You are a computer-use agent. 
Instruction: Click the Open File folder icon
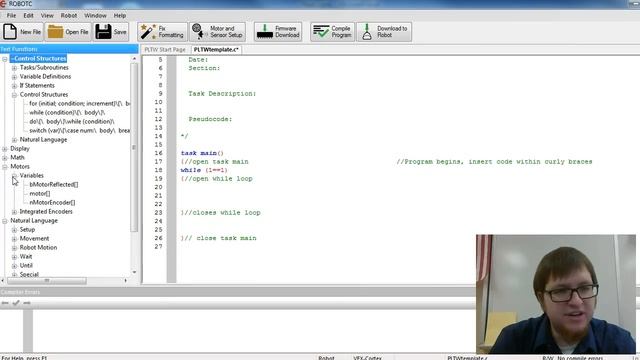[x=55, y=32]
